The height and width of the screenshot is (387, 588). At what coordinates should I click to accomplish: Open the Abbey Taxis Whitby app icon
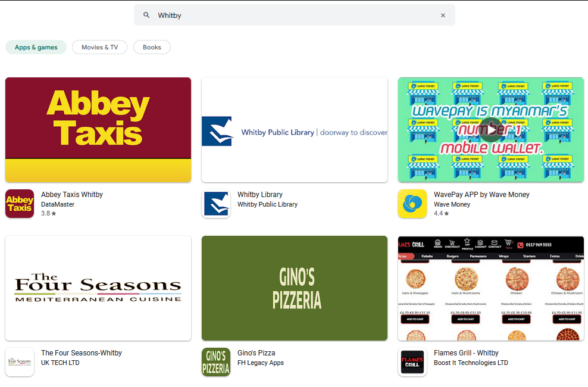(x=20, y=204)
